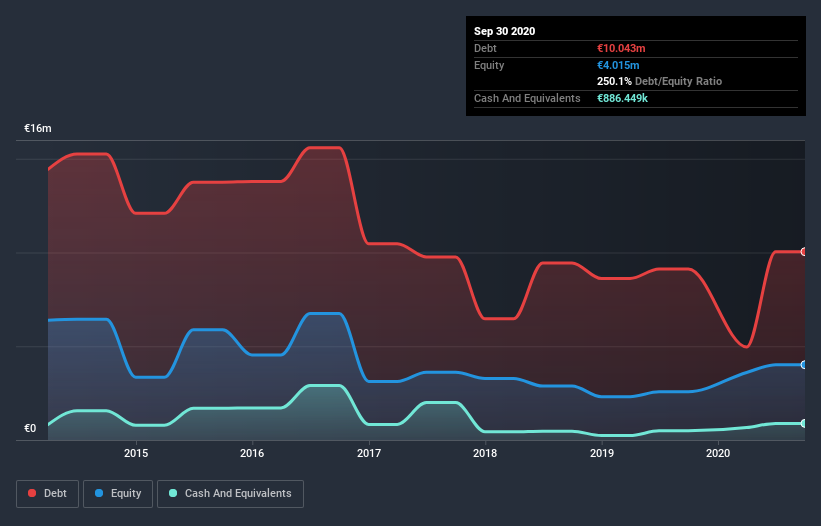Click the Sep 30 2020 tooltip date
The image size is (821, 526).
click(x=504, y=31)
